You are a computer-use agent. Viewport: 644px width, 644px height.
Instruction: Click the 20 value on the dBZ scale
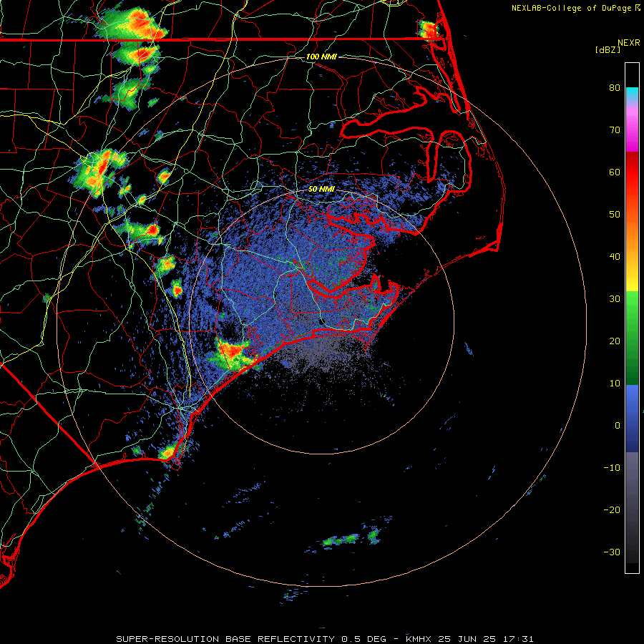coord(615,341)
